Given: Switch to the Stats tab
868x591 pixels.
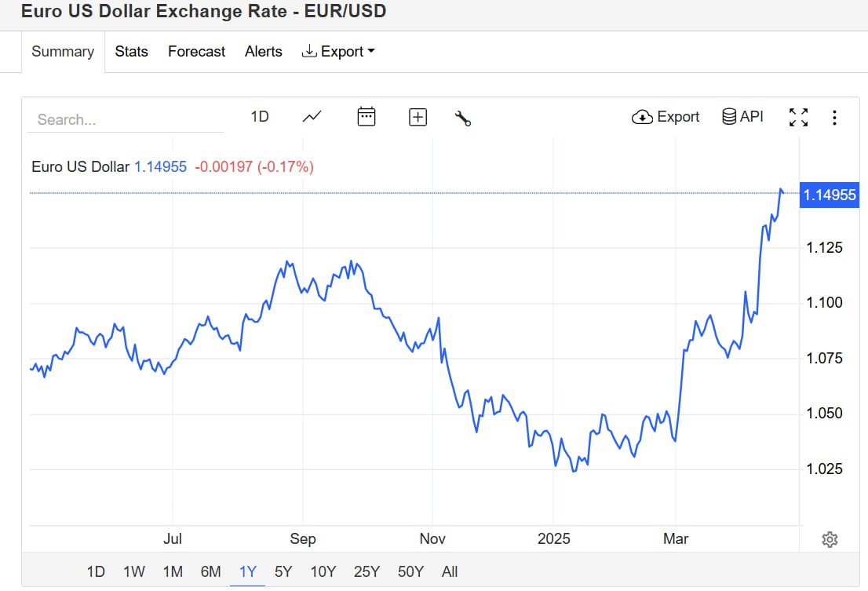Looking at the screenshot, I should tap(131, 52).
